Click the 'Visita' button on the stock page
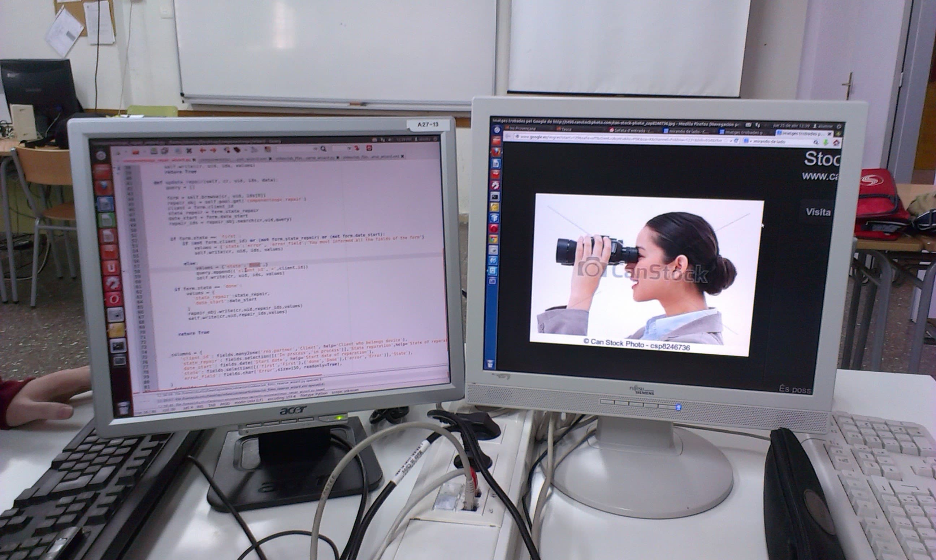The image size is (936, 560). pyautogui.click(x=818, y=212)
